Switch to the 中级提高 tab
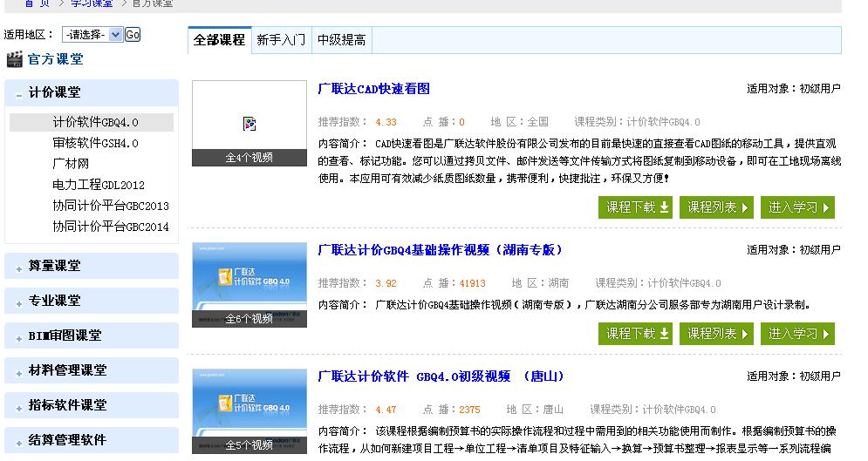 coord(342,40)
